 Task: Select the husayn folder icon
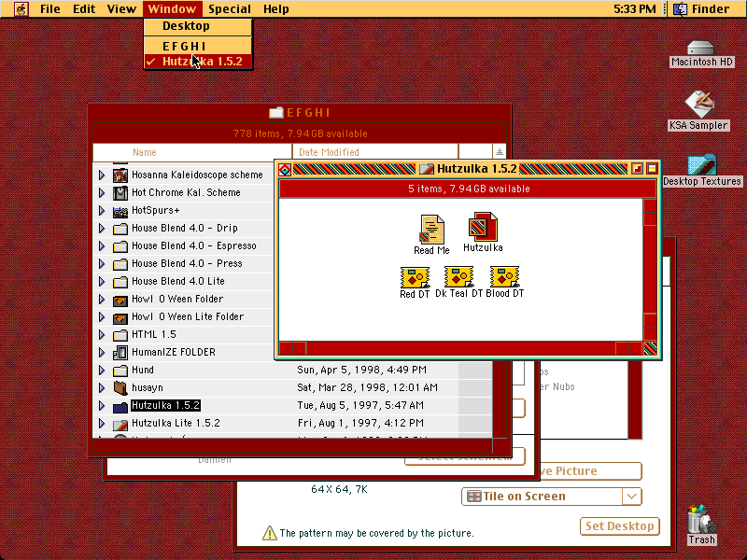coord(120,387)
